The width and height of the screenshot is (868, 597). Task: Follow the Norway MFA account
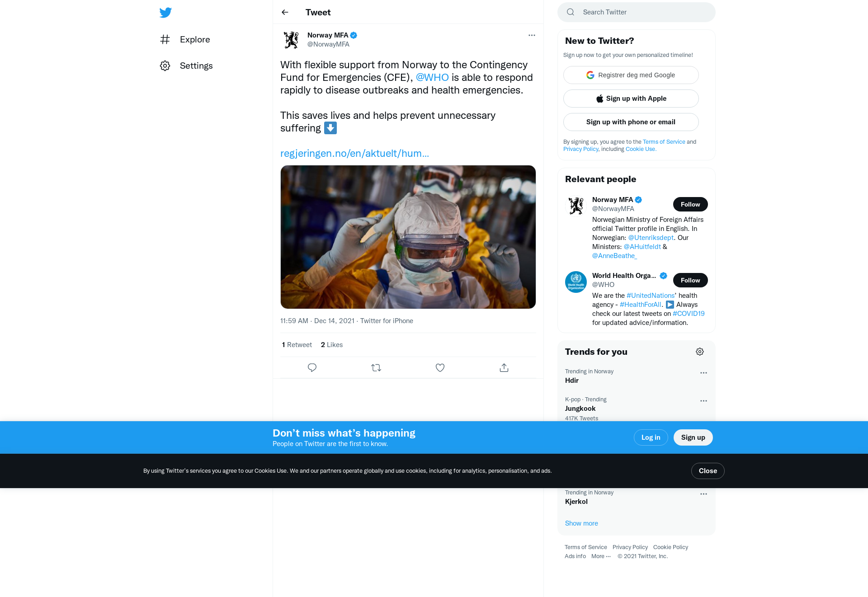click(x=690, y=204)
